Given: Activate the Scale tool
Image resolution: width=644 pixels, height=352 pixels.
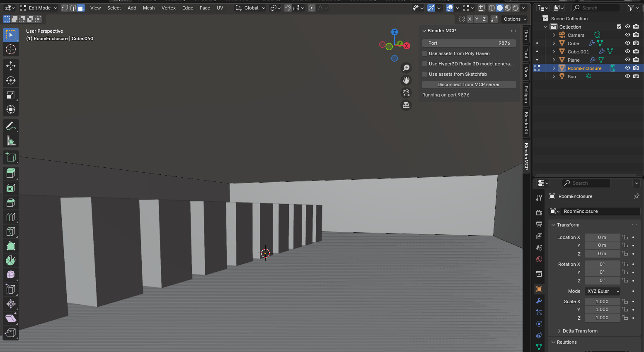Looking at the screenshot, I should pyautogui.click(x=11, y=95).
